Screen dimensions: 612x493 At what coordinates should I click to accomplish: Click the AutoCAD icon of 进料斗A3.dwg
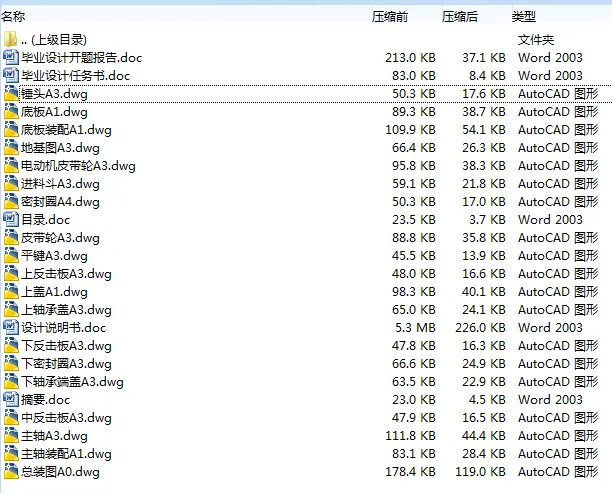pyautogui.click(x=11, y=183)
